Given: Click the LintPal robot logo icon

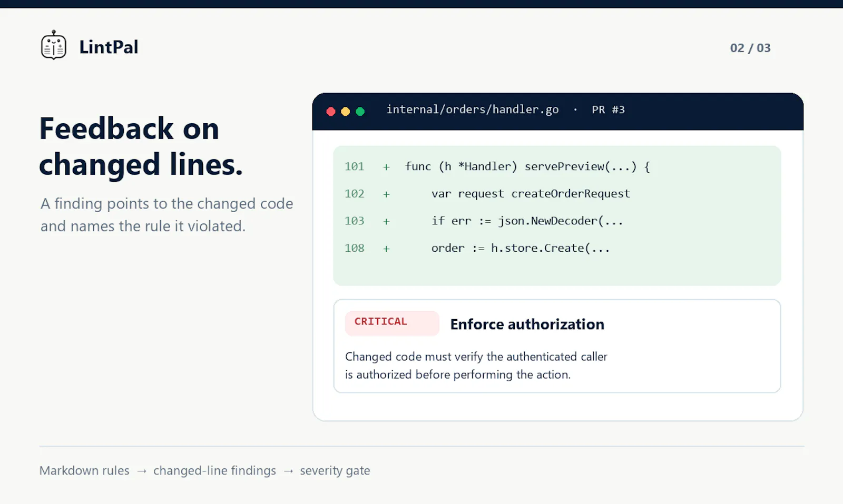Looking at the screenshot, I should [x=54, y=45].
